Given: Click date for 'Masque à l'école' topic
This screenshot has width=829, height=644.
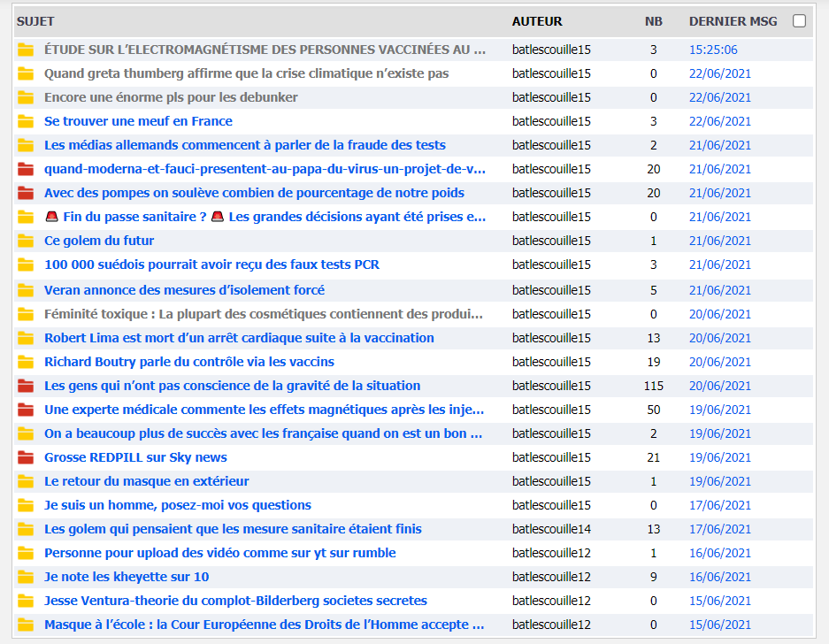Looking at the screenshot, I should tap(720, 625).
